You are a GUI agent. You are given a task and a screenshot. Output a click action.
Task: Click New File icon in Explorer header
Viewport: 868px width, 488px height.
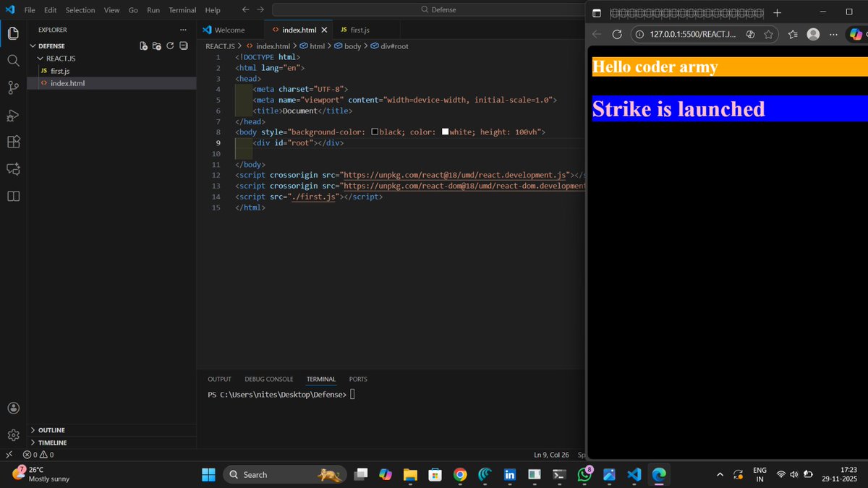pyautogui.click(x=144, y=46)
